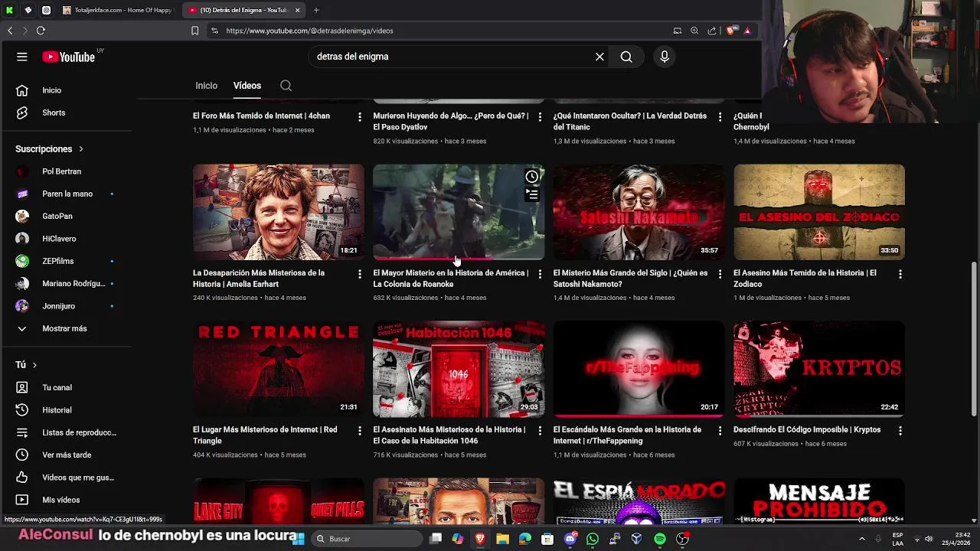Click the El Asesino Más Temido Zodiaco title
Screen dimensions: 980x551
tap(805, 279)
